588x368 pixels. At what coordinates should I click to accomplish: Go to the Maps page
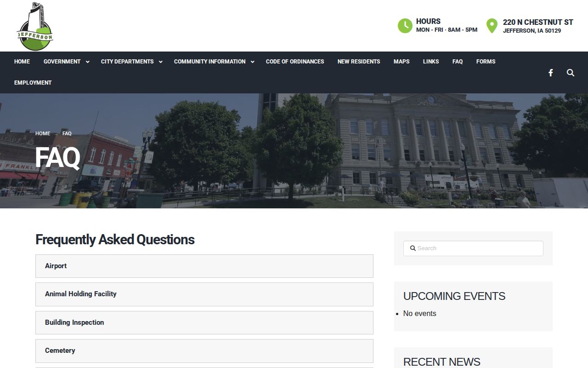click(401, 62)
